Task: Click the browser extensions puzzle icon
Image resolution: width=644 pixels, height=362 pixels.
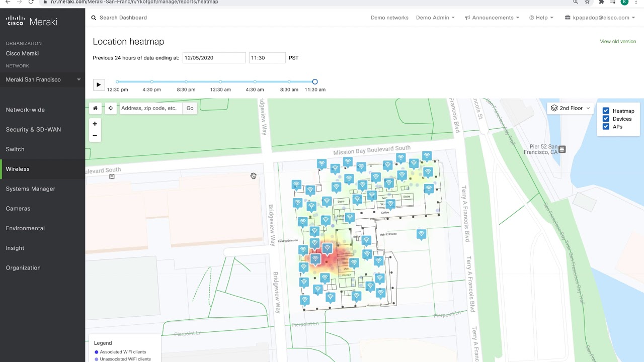Action: click(601, 2)
